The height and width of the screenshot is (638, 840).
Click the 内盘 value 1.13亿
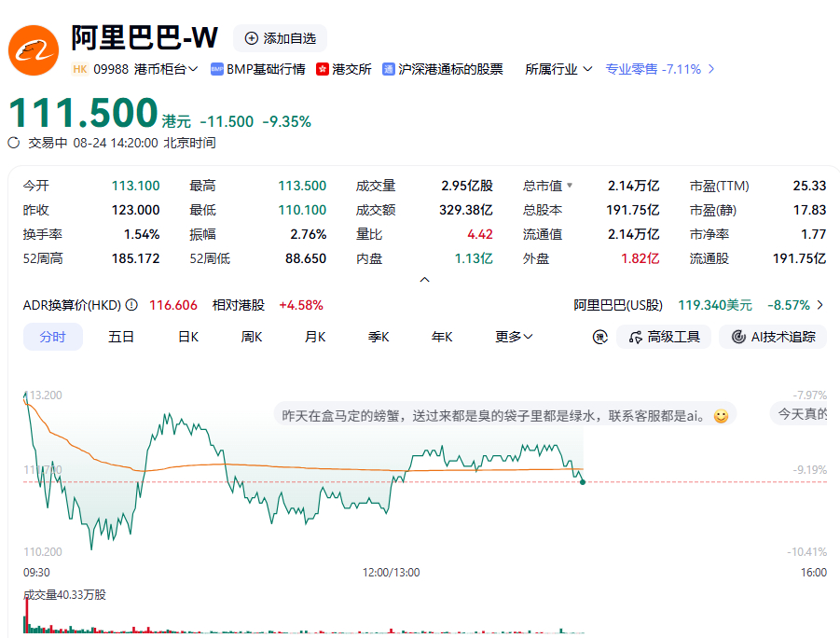point(474,258)
